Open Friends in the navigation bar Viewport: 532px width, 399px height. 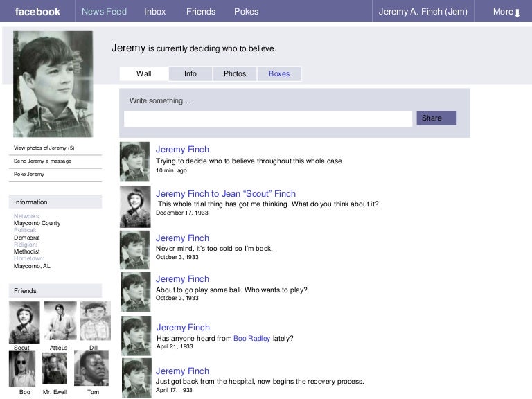pos(201,12)
